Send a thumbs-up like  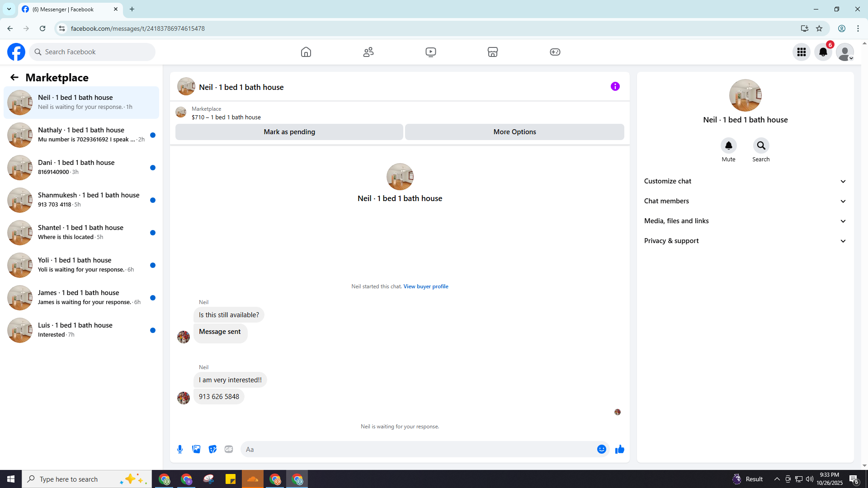point(620,449)
